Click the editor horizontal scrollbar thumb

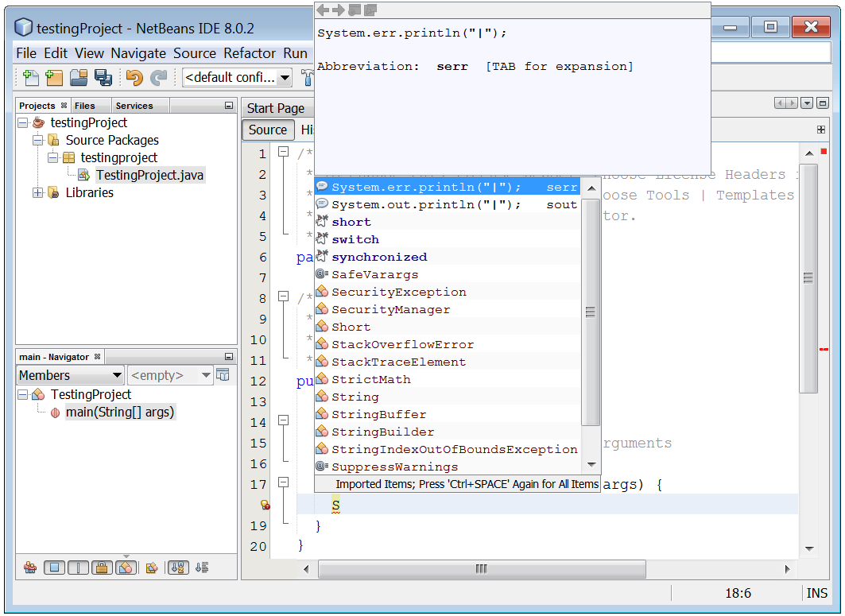482,568
